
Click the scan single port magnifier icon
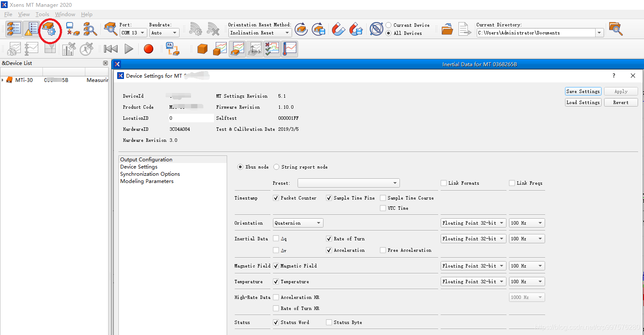[x=111, y=29]
